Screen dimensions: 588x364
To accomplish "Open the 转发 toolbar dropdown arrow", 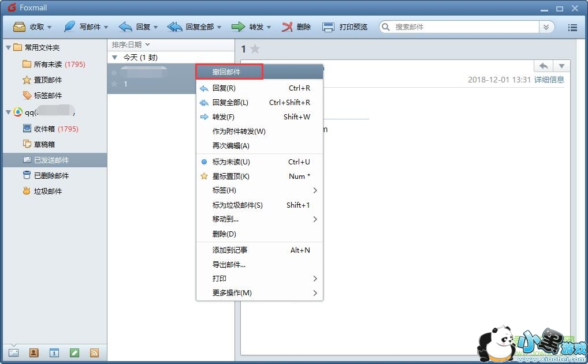I will point(269,27).
